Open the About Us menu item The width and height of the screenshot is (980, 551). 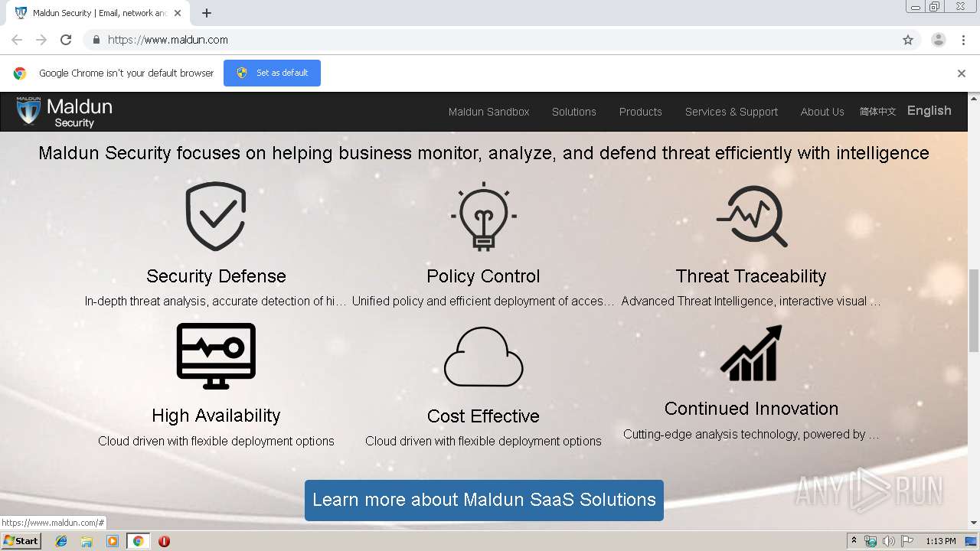[x=822, y=112]
